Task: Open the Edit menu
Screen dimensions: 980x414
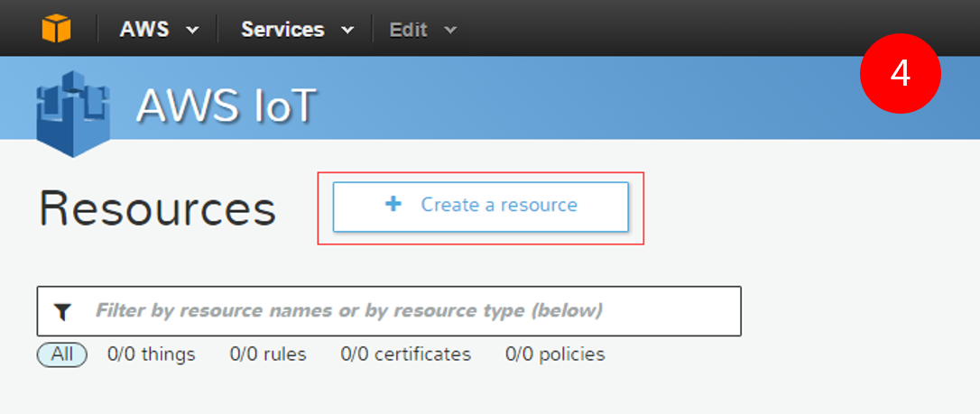Action: [x=408, y=30]
